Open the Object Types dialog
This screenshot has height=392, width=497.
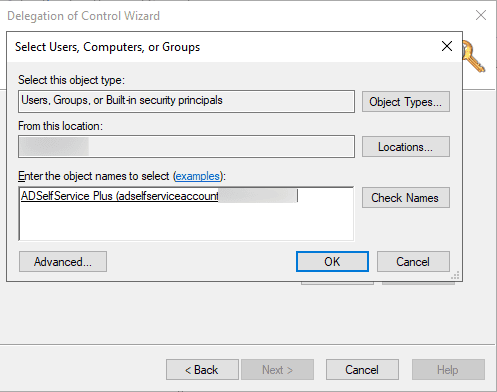click(x=406, y=102)
